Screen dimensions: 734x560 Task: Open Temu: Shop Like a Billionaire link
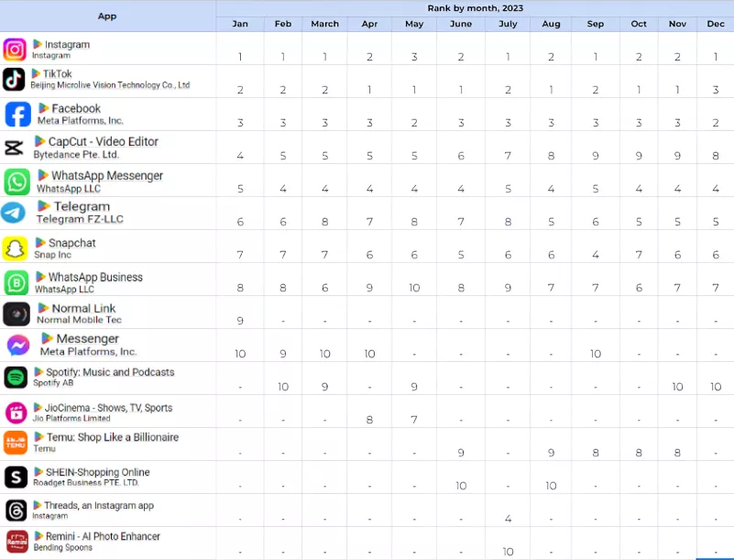[113, 437]
